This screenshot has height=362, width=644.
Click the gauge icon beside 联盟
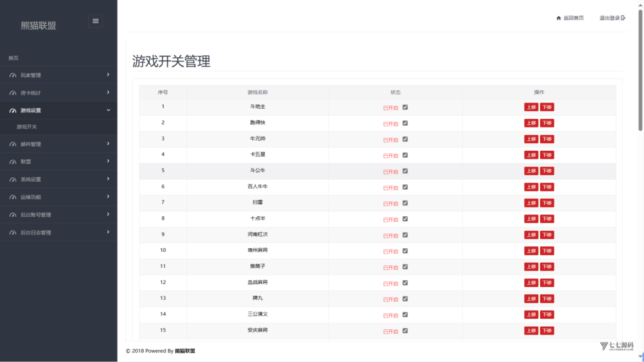pos(13,162)
